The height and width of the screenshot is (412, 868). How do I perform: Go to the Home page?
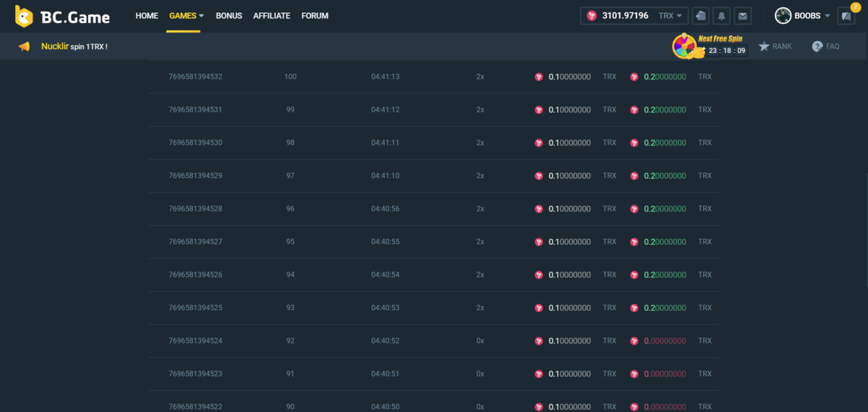tap(147, 16)
